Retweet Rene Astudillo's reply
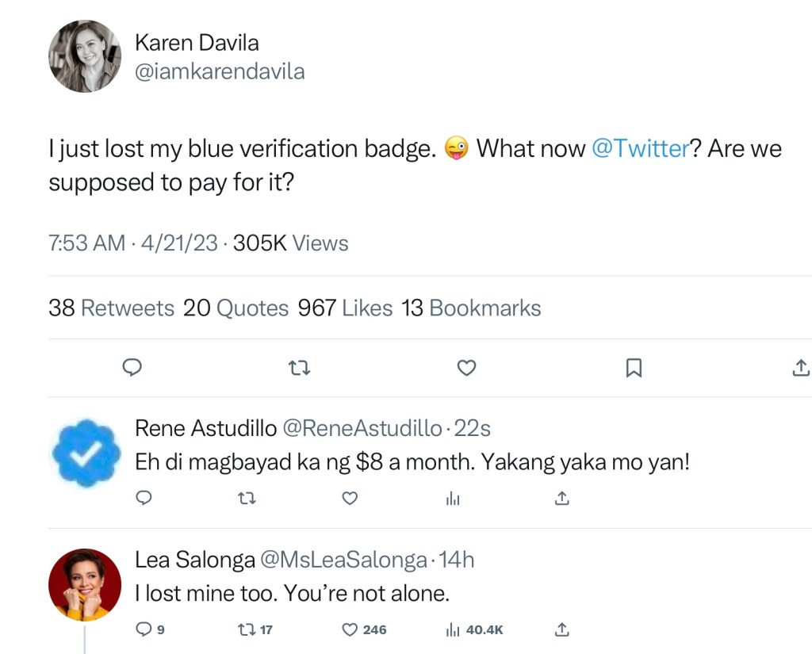This screenshot has height=654, width=812. (247, 498)
